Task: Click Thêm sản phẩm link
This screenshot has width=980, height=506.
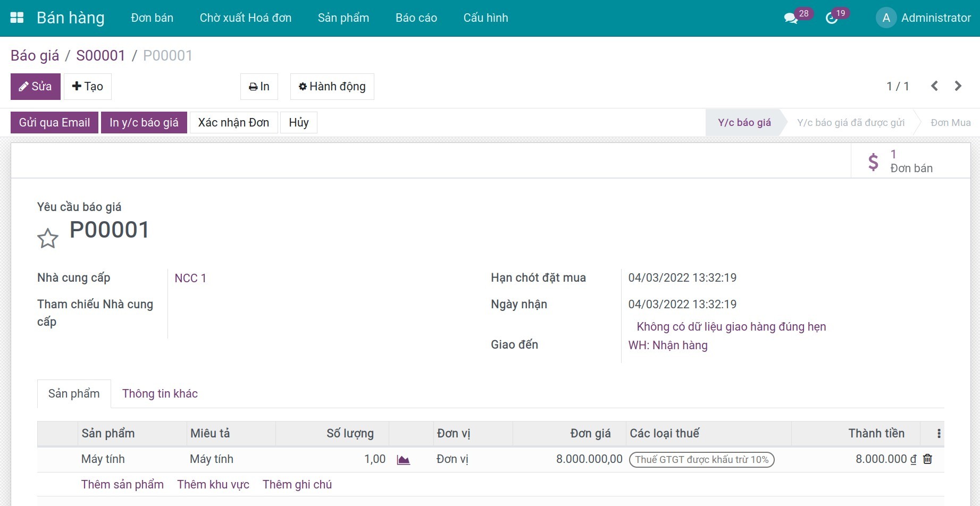Action: 122,485
